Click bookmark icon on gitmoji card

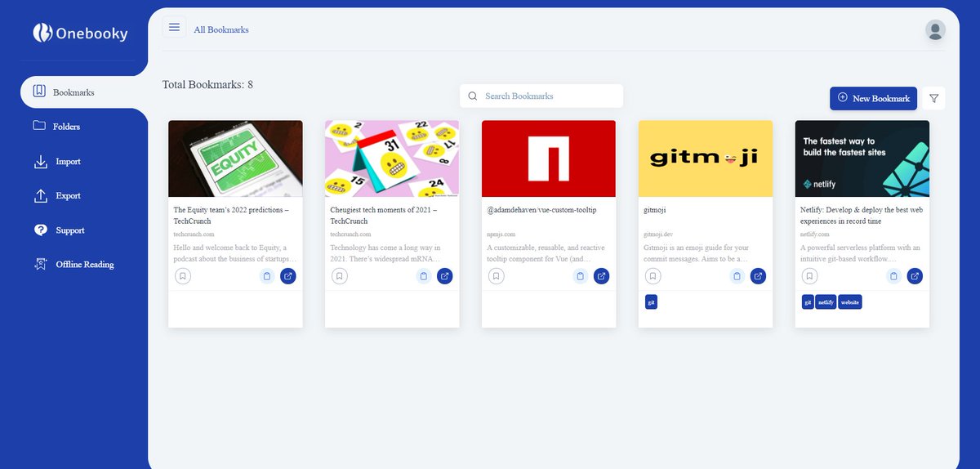tap(653, 276)
